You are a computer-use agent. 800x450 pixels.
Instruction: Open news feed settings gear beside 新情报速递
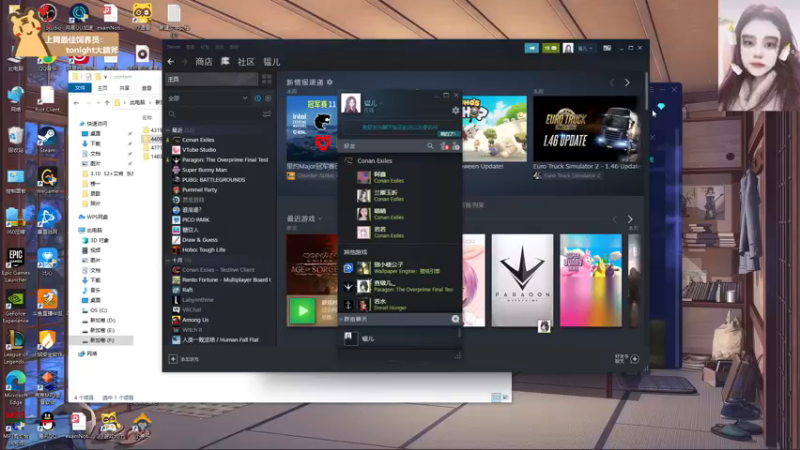coord(330,82)
